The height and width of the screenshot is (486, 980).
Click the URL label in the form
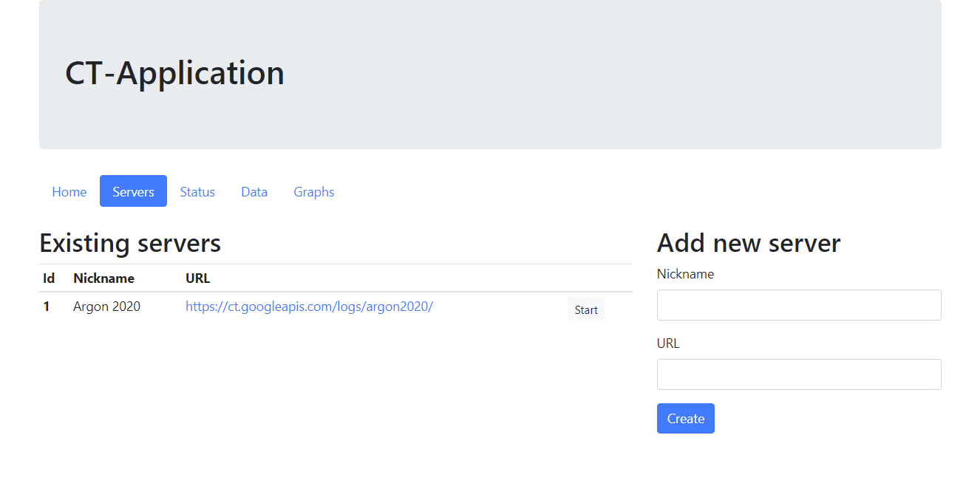(x=668, y=343)
